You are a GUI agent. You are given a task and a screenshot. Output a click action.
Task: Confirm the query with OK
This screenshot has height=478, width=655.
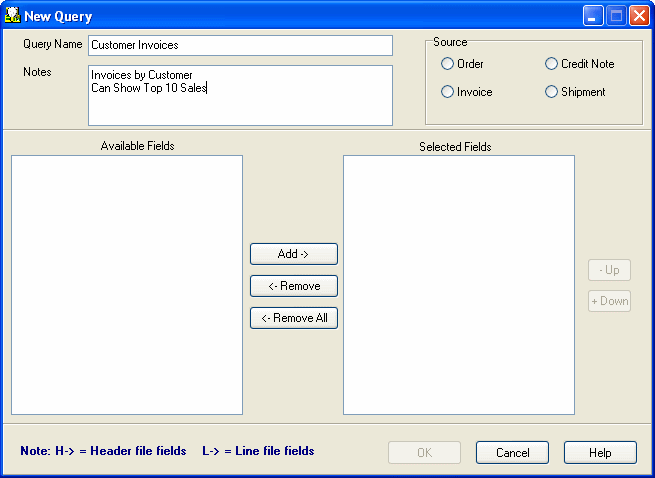click(x=424, y=453)
